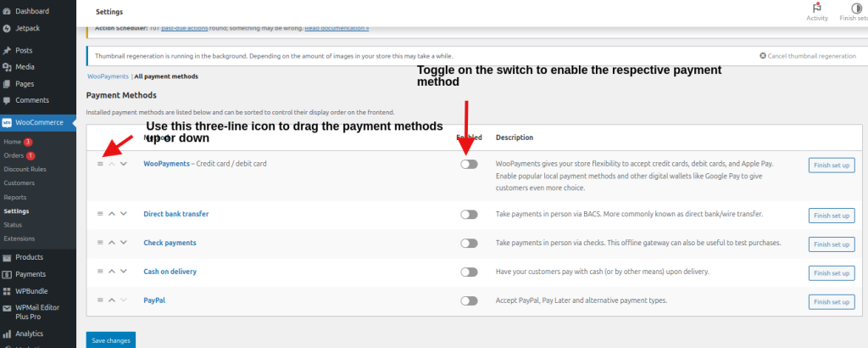Open the Reports submenu item
Screen dimensions: 868x348
(x=15, y=197)
